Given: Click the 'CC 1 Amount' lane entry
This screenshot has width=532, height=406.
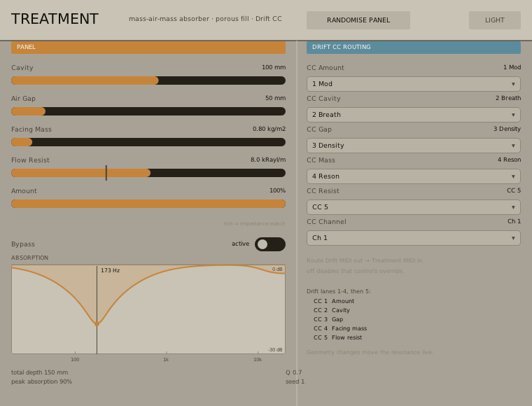Looking at the screenshot, I should pyautogui.click(x=334, y=301).
